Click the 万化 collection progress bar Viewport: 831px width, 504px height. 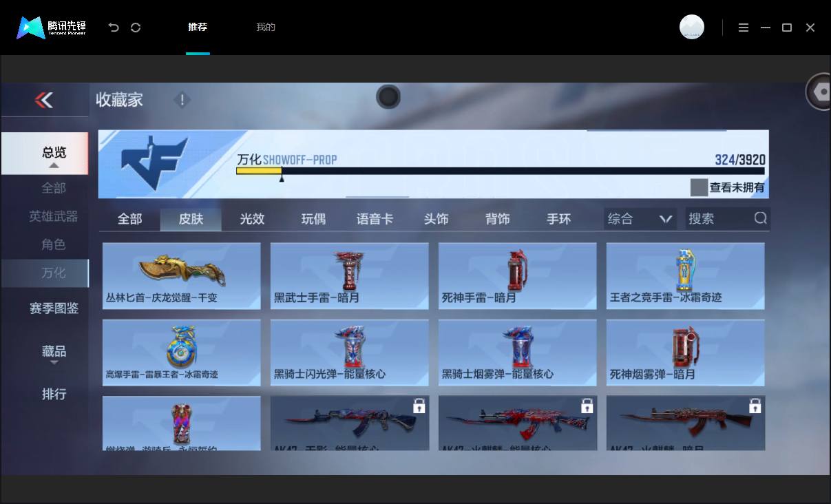(x=500, y=171)
